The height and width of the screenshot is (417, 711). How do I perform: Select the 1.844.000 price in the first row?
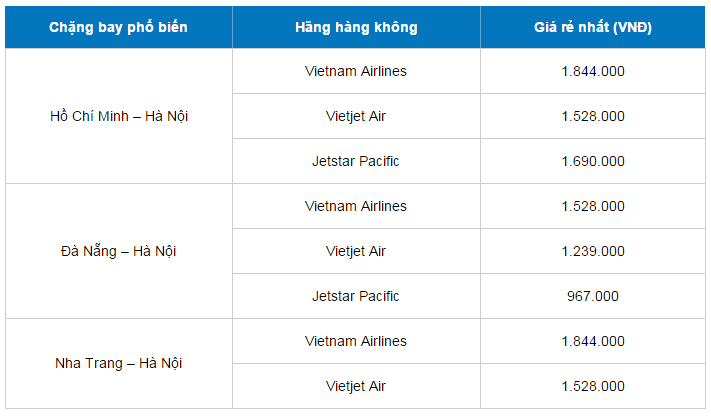pyautogui.click(x=593, y=71)
